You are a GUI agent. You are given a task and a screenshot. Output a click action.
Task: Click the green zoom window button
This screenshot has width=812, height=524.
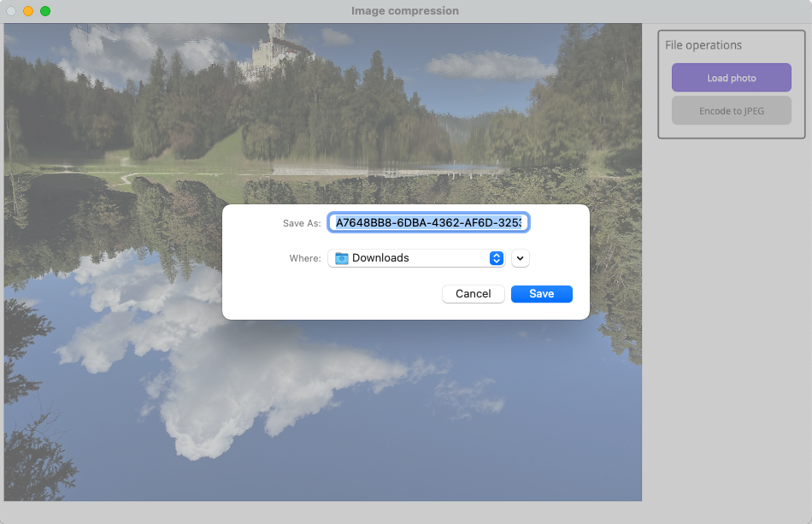tap(45, 11)
